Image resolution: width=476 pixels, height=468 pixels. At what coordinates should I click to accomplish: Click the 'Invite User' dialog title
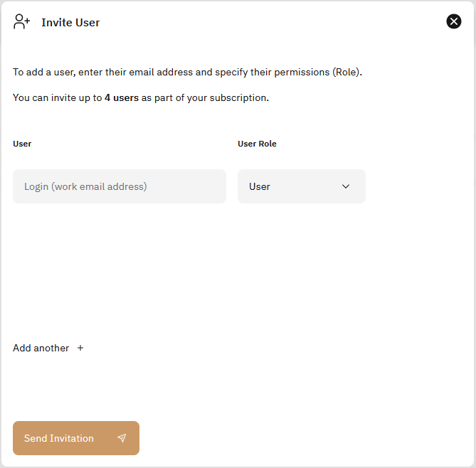(70, 23)
